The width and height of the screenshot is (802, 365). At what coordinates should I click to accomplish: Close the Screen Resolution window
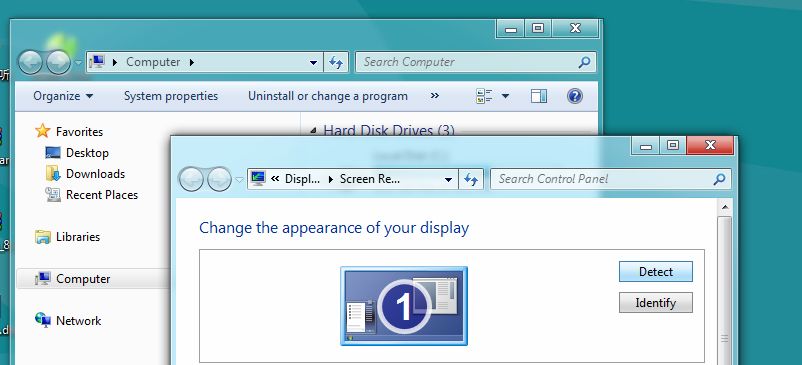point(710,145)
